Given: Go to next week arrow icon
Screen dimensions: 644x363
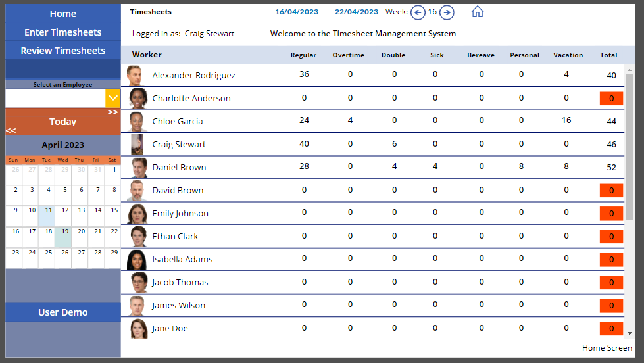Looking at the screenshot, I should tap(447, 12).
